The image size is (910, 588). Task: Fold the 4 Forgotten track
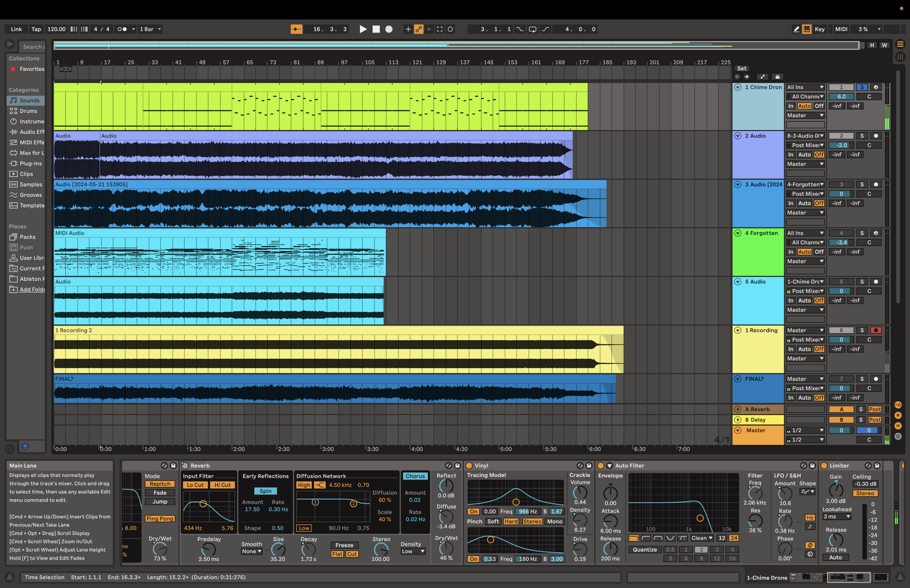738,233
